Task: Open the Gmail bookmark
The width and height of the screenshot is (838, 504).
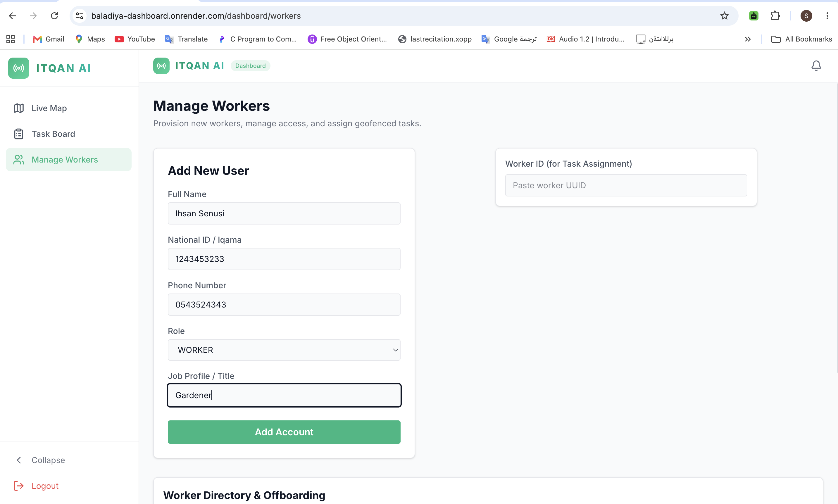Action: 48,39
